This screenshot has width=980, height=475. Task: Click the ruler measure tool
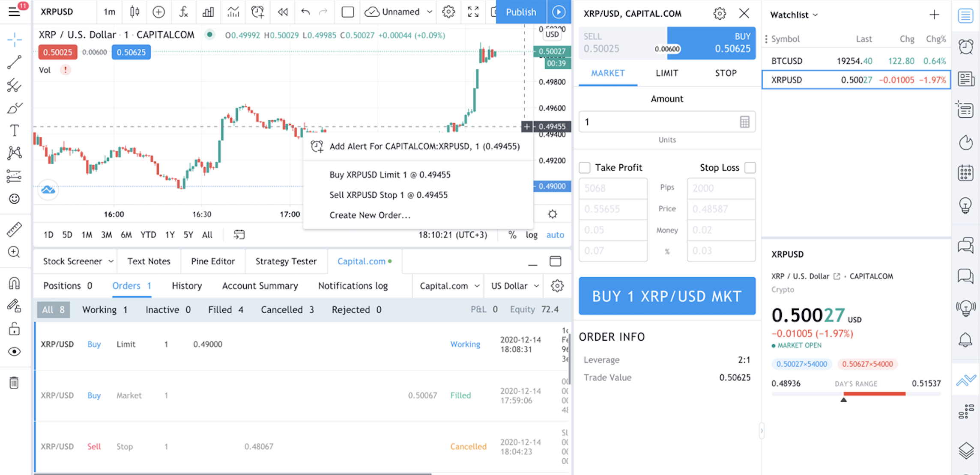click(x=14, y=230)
